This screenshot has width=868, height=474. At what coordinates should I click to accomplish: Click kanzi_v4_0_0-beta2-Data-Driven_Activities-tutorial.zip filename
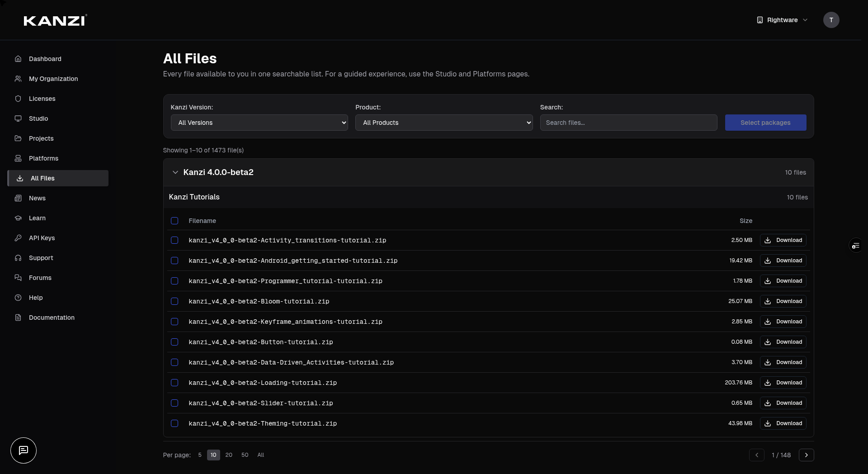pyautogui.click(x=291, y=362)
